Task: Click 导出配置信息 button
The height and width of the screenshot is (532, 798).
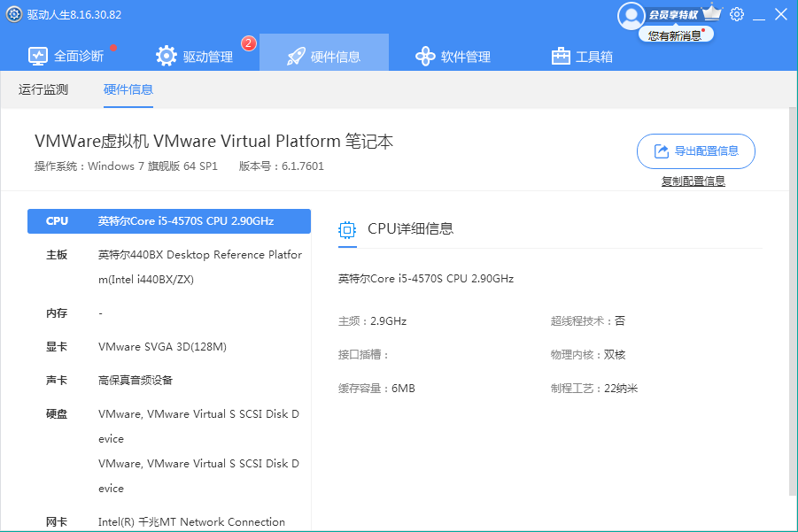Action: click(695, 151)
